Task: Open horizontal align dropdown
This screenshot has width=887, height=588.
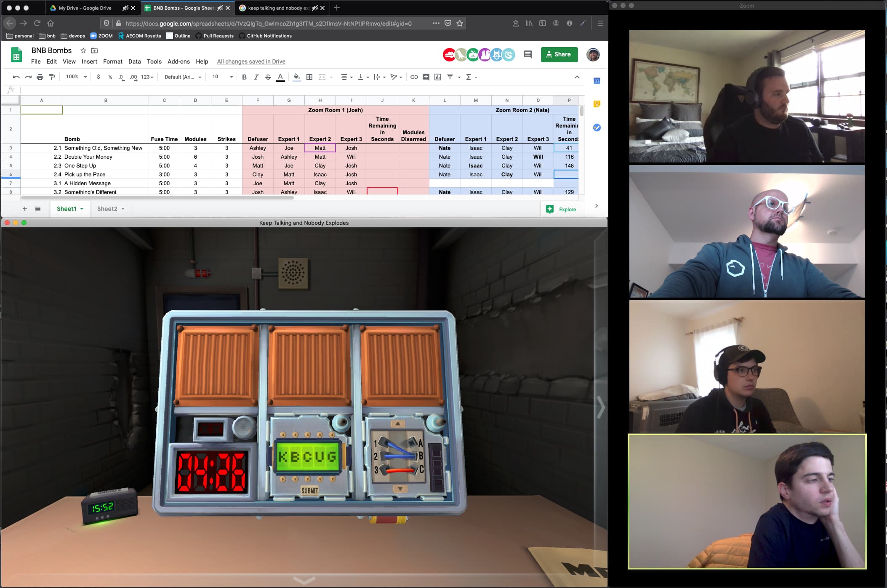Action: (x=347, y=77)
